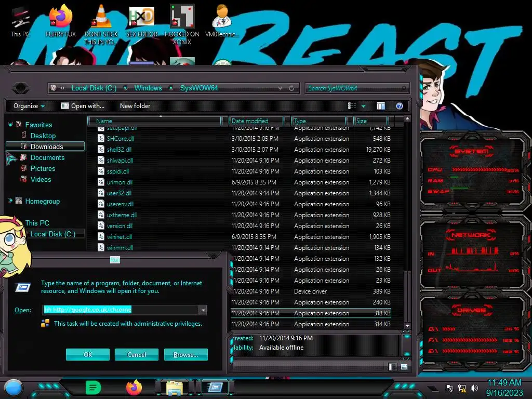Viewport: 532px width, 399px height.
Task: Click Browse... in the Run dialog
Action: coord(185,354)
